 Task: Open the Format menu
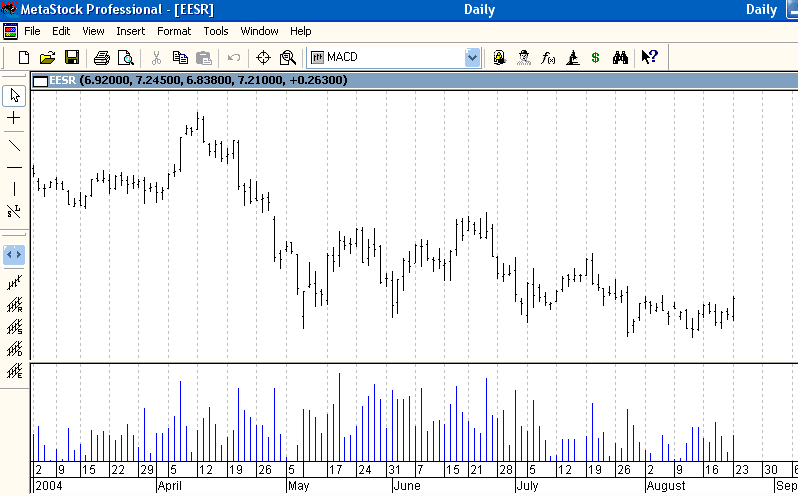pos(174,31)
